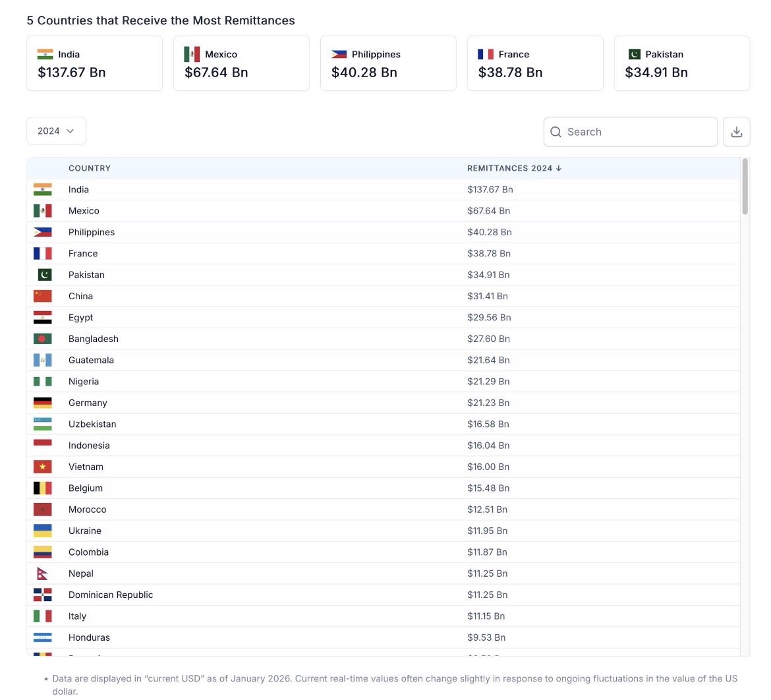Screen dimensions: 771x700
Task: Click the Nigeria flag icon
Action: (x=43, y=381)
